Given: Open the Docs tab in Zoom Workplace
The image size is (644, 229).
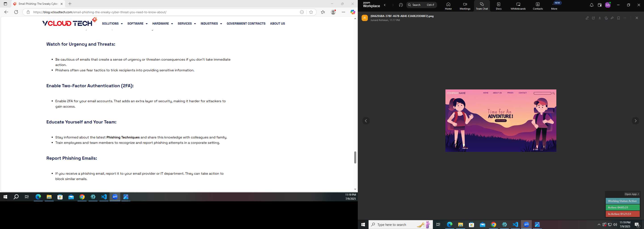Looking at the screenshot, I should (x=499, y=6).
